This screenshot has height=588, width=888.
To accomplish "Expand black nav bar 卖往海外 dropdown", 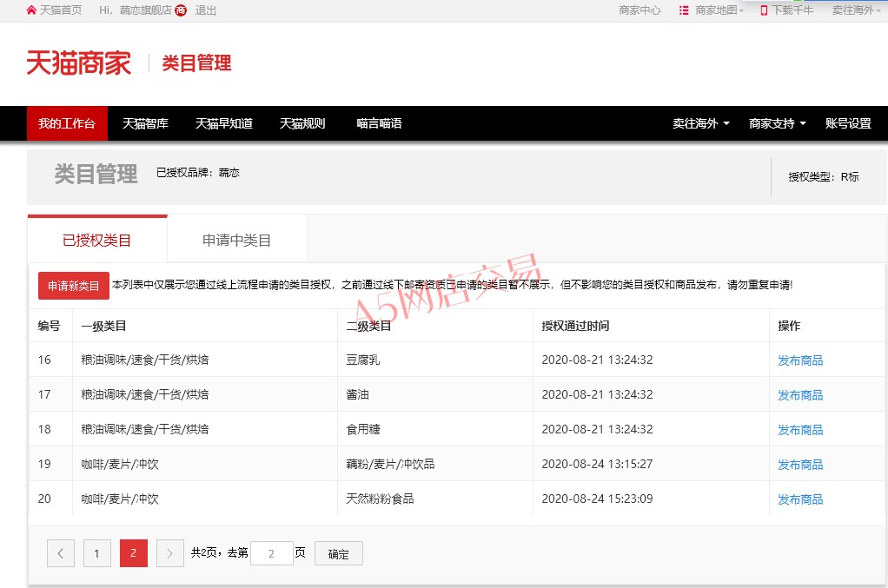I will 701,123.
